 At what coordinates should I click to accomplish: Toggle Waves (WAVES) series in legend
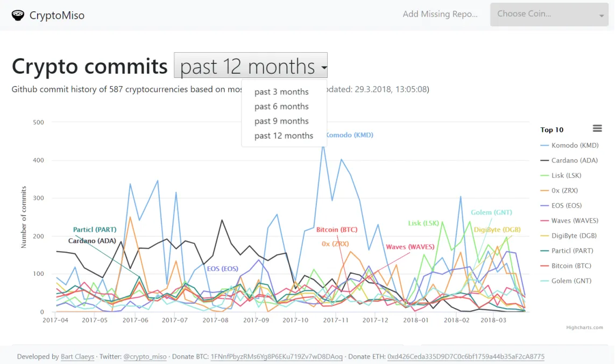tap(569, 220)
